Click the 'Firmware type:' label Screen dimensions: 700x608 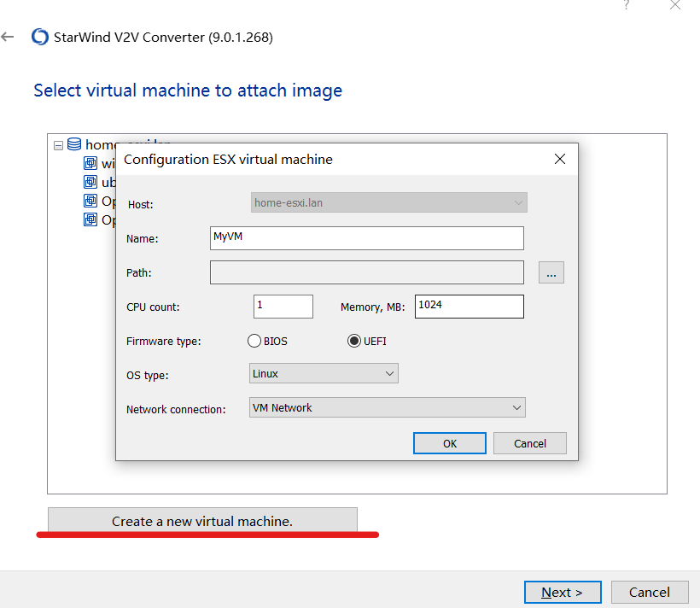pos(163,342)
